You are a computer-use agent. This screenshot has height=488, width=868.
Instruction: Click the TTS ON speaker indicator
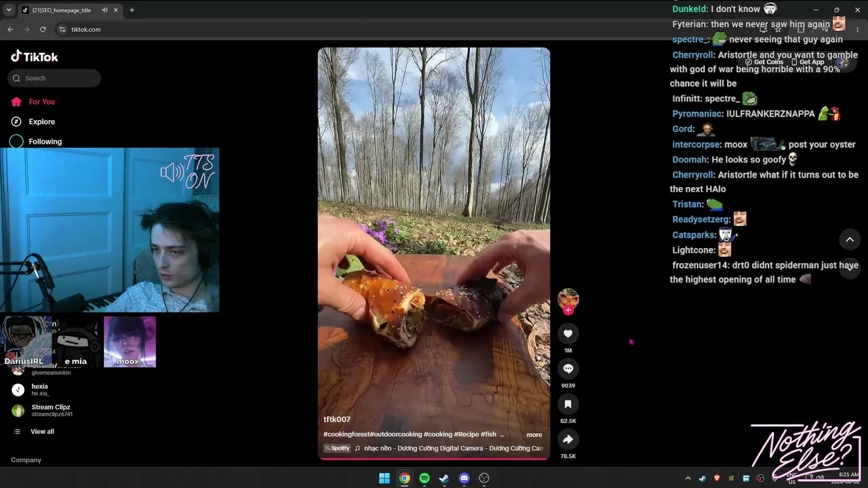click(188, 172)
